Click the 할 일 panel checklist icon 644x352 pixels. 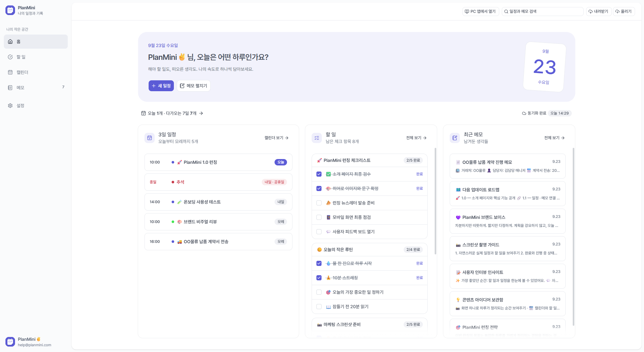click(317, 138)
